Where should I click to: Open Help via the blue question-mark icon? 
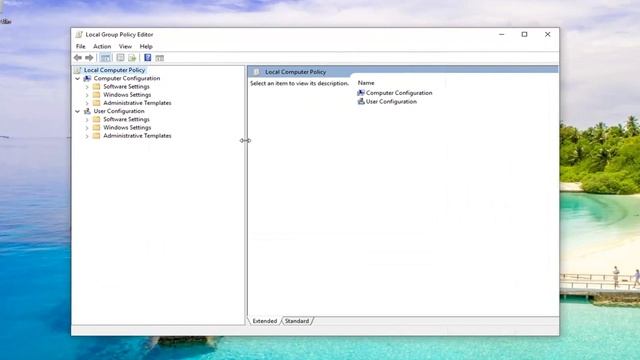[148, 58]
